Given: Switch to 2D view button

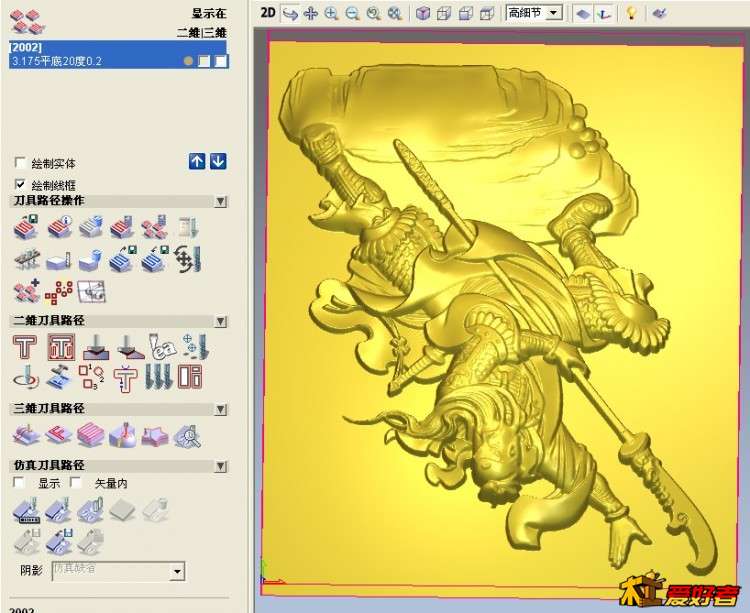Looking at the screenshot, I should (268, 13).
